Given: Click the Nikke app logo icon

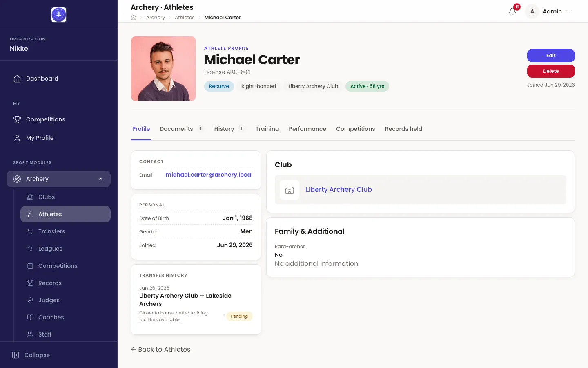Looking at the screenshot, I should [59, 15].
